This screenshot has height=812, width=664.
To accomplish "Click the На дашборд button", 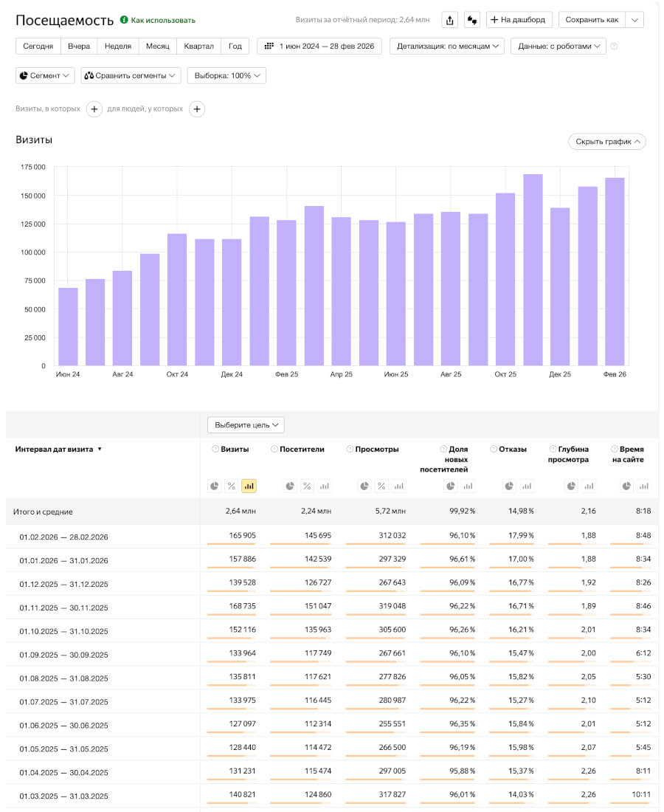I will click(519, 20).
